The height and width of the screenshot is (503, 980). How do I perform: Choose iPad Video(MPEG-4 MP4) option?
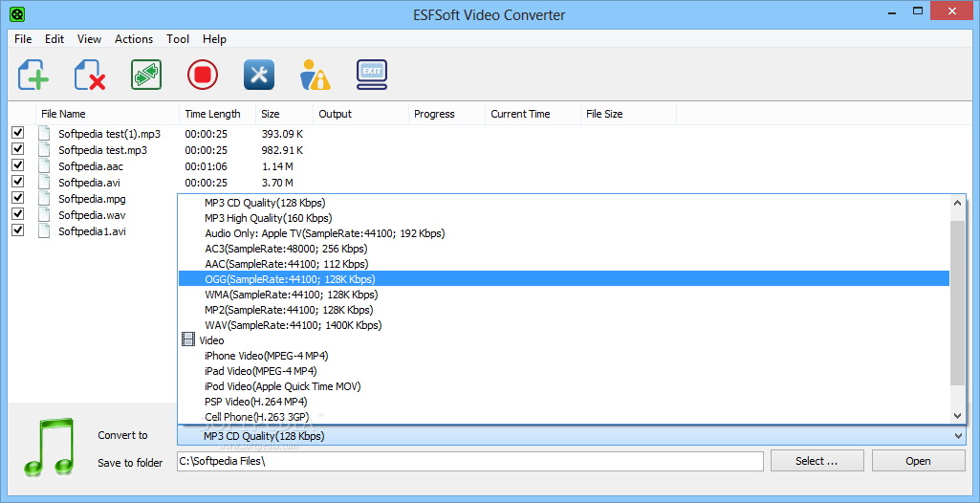[564, 370]
